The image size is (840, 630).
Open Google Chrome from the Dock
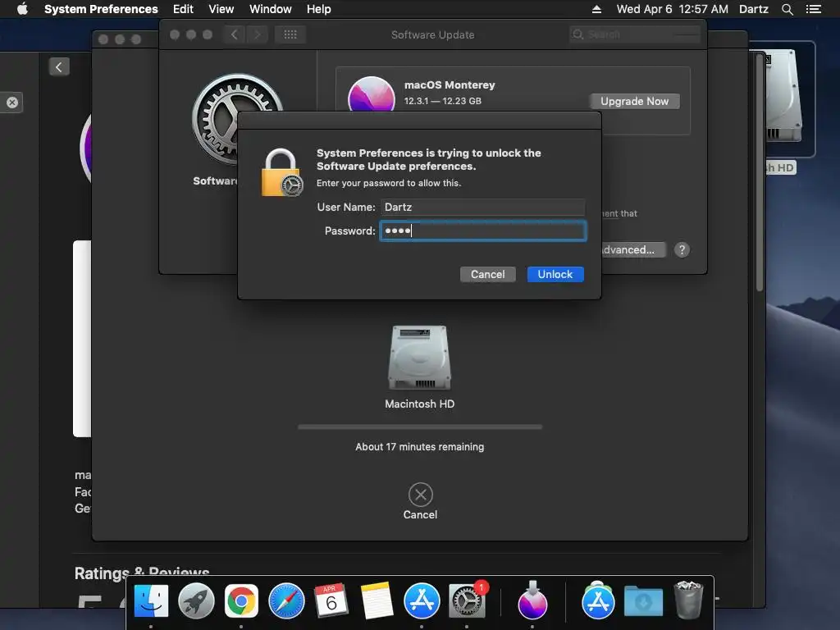[241, 601]
